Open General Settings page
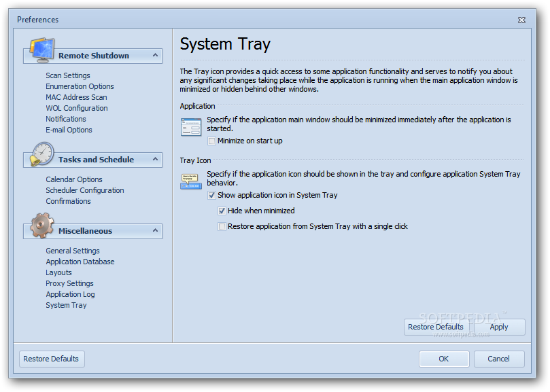The height and width of the screenshot is (392, 550). (x=73, y=251)
